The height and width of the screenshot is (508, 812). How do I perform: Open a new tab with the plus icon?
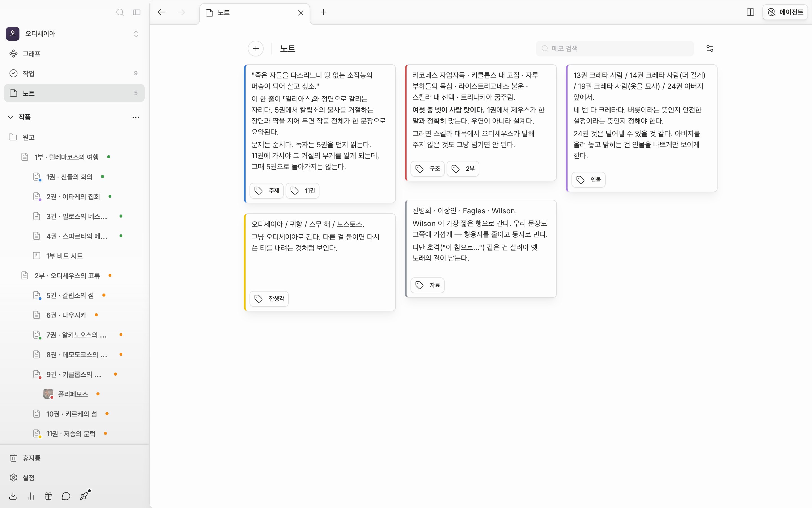pyautogui.click(x=323, y=12)
